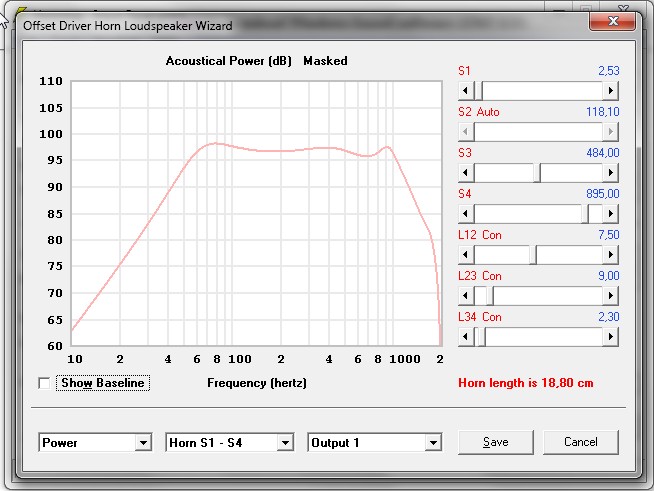The height and width of the screenshot is (491, 654).
Task: Click the S4 value 895,00
Action: coord(603,194)
